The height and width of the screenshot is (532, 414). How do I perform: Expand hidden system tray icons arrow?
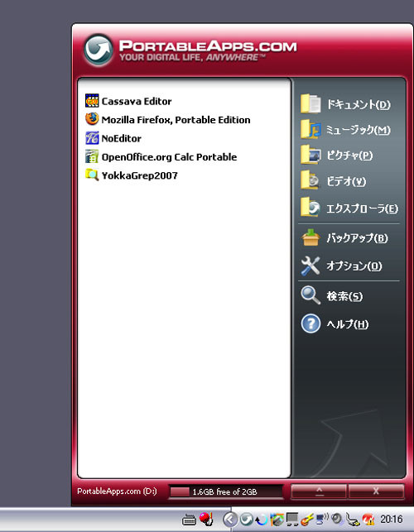(x=230, y=519)
